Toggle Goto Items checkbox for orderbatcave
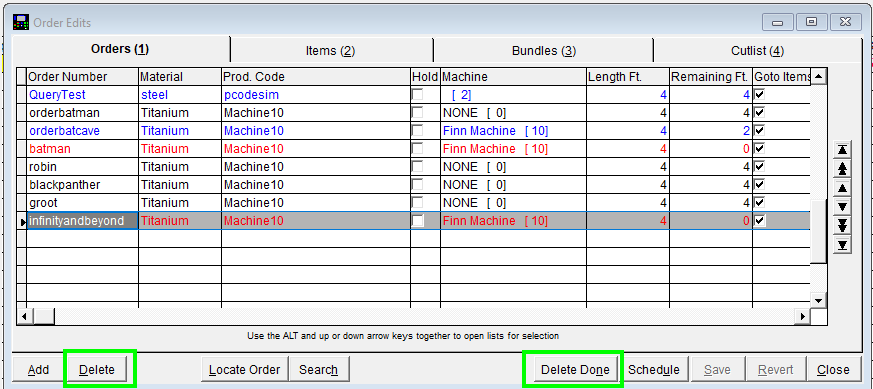 click(759, 131)
